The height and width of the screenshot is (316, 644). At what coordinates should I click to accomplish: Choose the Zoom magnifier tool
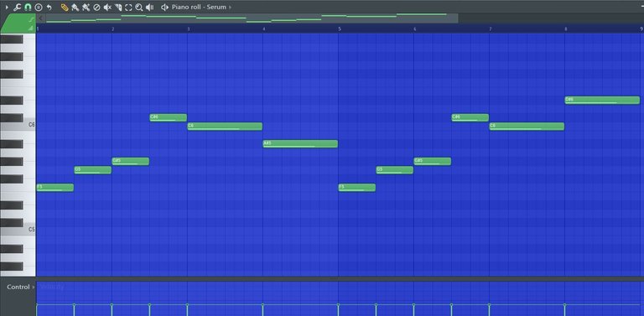point(139,7)
